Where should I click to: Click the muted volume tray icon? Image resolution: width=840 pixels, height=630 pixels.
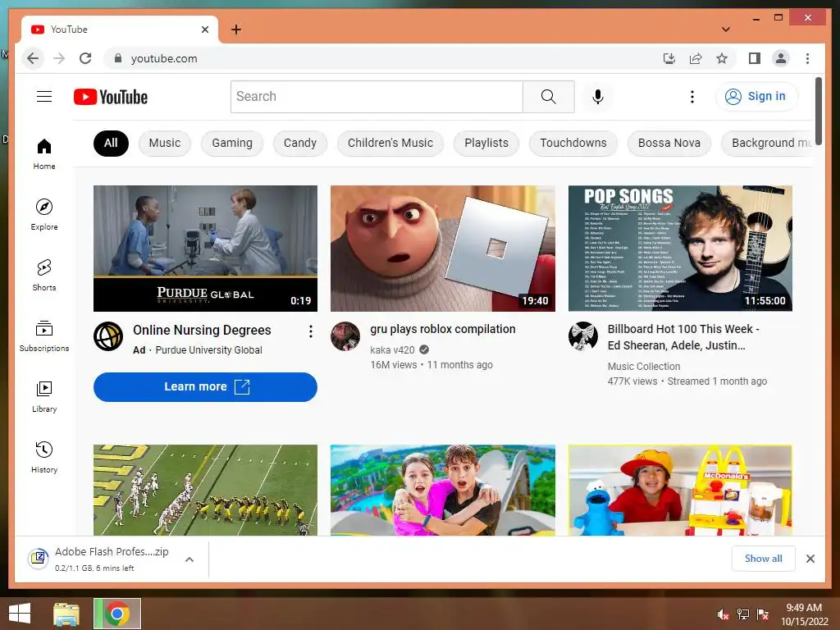click(x=724, y=614)
